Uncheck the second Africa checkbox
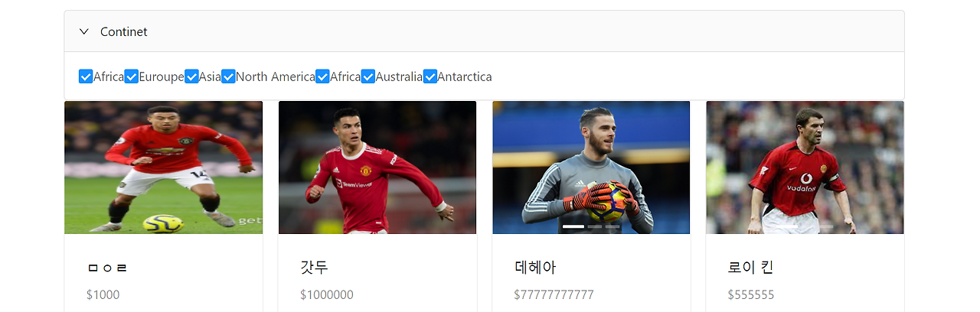Screen dimensions: 980x312 click(x=322, y=76)
